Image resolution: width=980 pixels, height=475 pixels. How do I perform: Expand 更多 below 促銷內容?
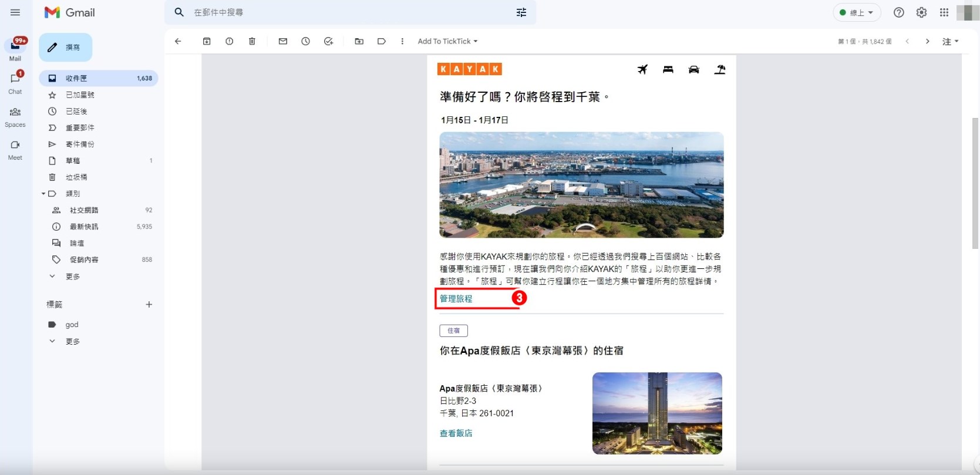[72, 277]
